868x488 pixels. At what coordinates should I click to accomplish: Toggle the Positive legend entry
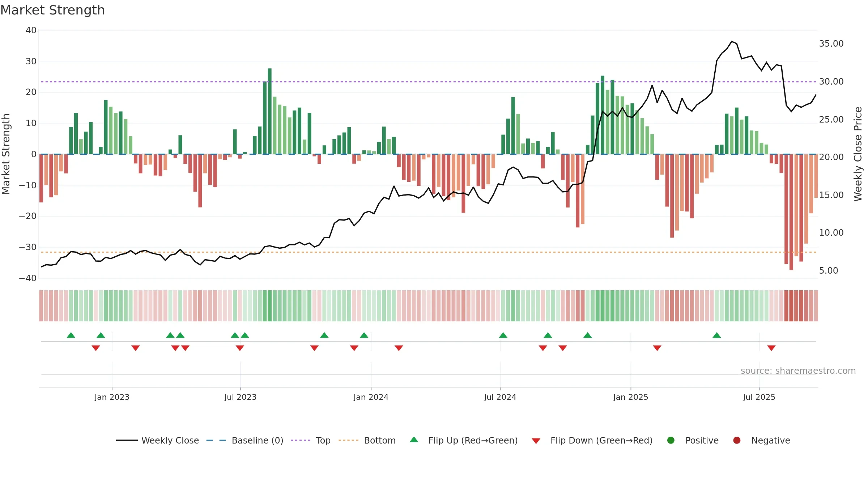[x=693, y=440]
